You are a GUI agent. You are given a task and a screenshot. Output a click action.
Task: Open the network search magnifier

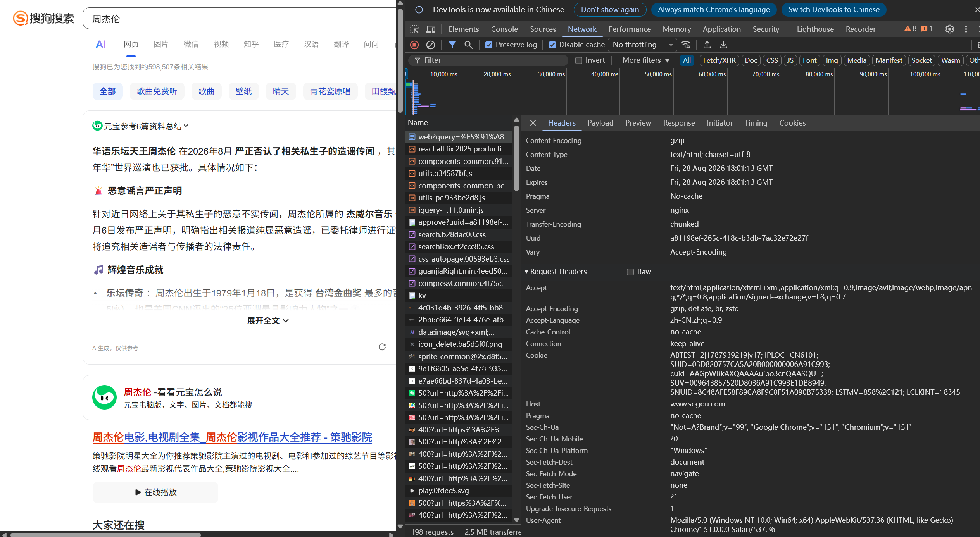(468, 45)
